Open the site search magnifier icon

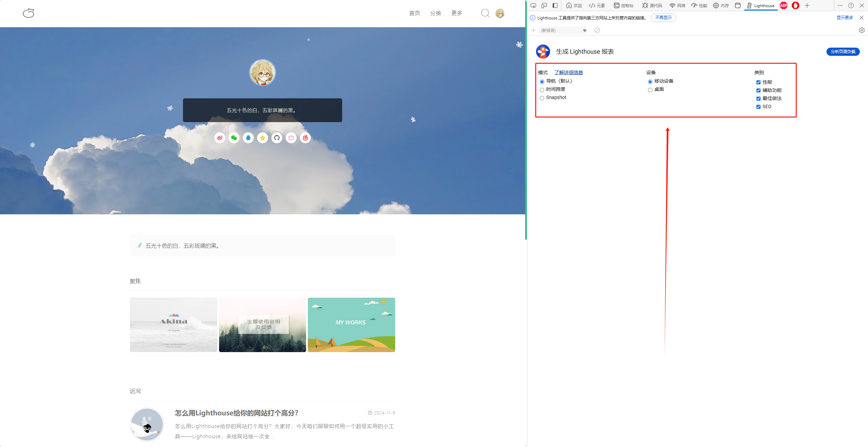point(485,13)
